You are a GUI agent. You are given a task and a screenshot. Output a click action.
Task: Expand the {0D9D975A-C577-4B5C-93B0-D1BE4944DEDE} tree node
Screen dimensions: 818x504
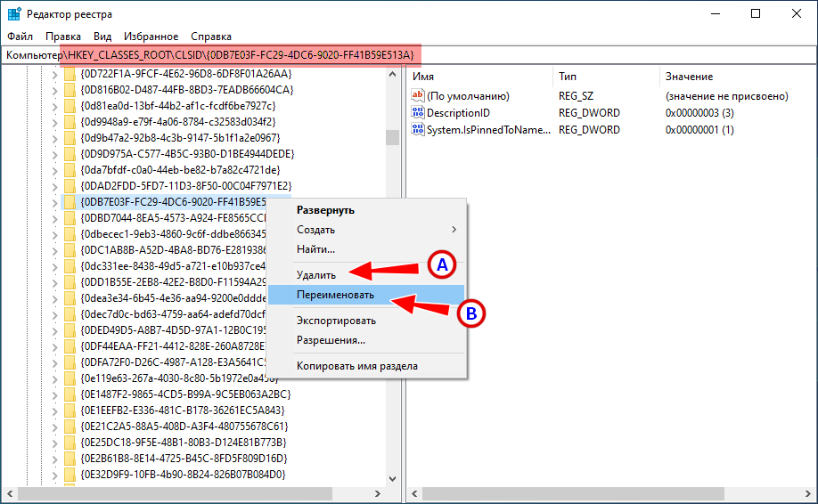[x=54, y=154]
